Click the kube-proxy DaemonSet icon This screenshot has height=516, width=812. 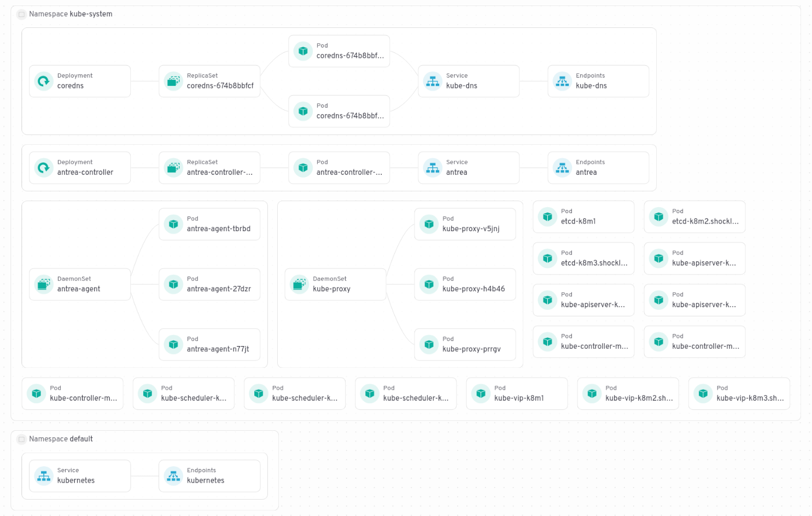[x=299, y=284]
